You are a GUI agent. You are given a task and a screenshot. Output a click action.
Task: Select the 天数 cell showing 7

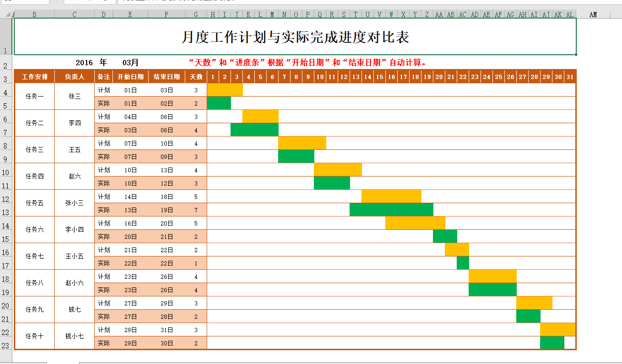pos(196,210)
